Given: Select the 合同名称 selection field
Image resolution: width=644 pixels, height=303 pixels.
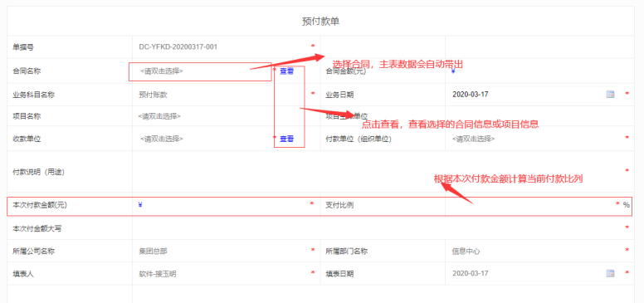Looking at the screenshot, I should (x=201, y=71).
